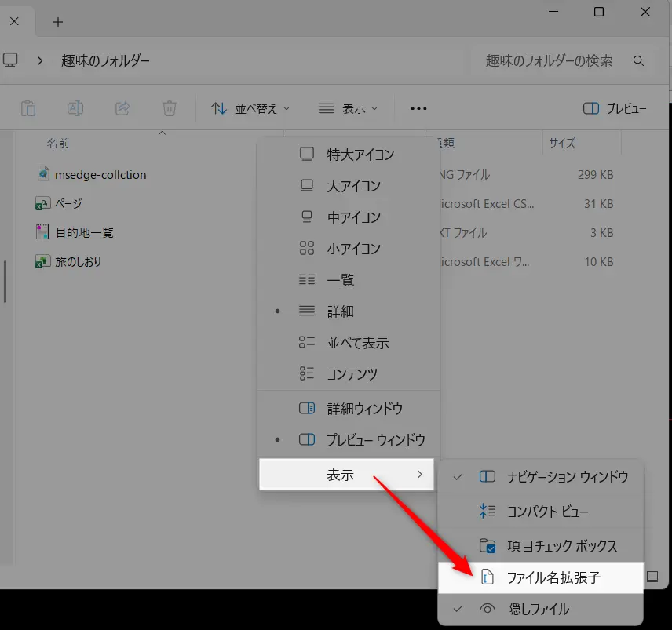The image size is (672, 630).
Task: Select the 旅のしおり Excel file
Action: [x=78, y=261]
